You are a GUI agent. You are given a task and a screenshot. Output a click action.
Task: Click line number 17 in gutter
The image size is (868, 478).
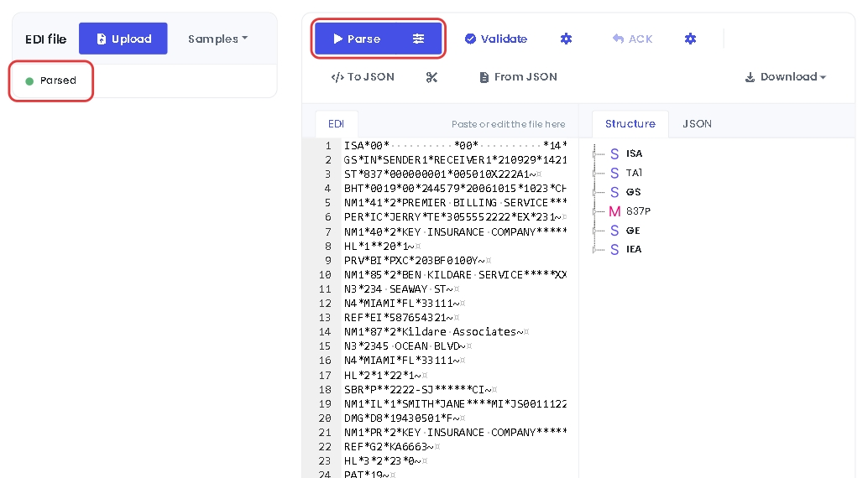coord(325,376)
